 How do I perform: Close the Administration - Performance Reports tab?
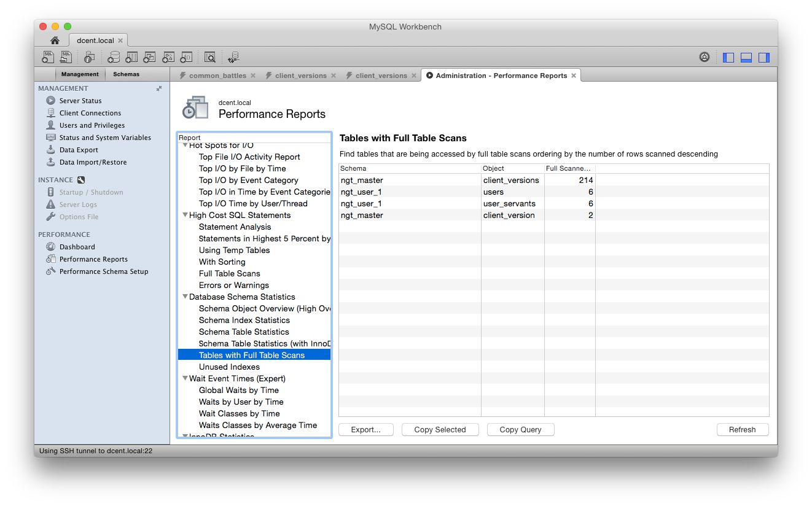click(x=574, y=76)
